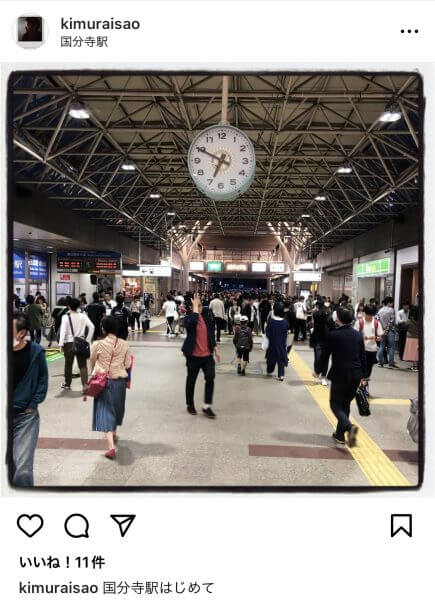Image resolution: width=435 pixels, height=600 pixels.
Task: Click the man in the dark suit carrying a bag
Action: click(x=345, y=376)
